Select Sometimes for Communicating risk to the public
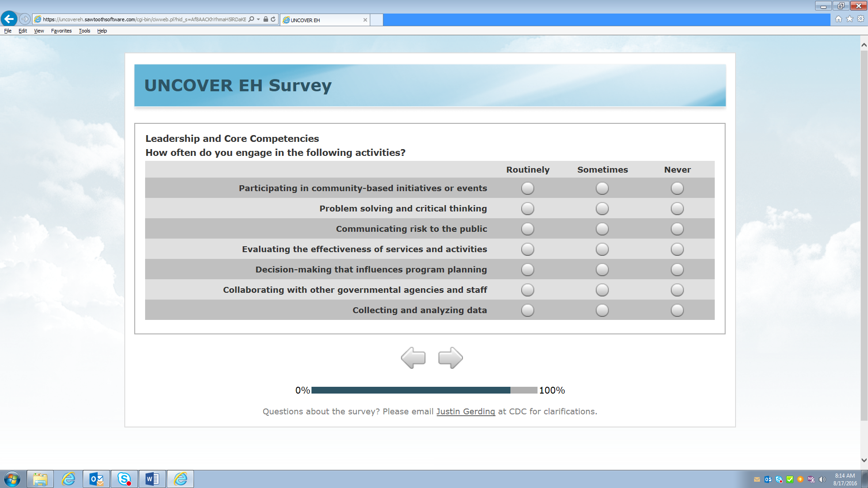The width and height of the screenshot is (868, 488). pos(602,229)
